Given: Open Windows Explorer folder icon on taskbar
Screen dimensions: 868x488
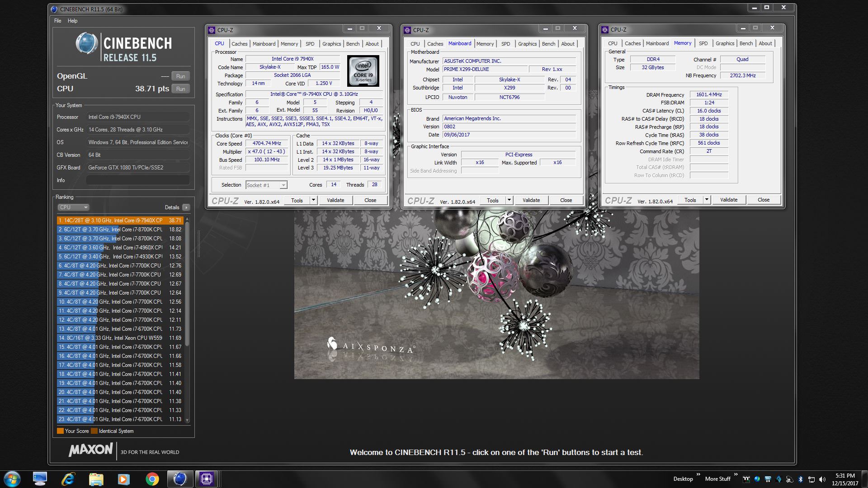Looking at the screenshot, I should (x=96, y=479).
